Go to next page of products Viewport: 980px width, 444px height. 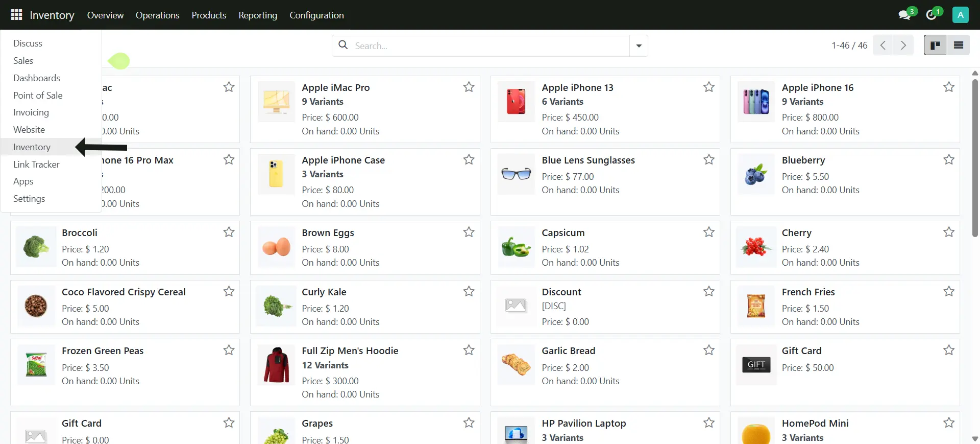[903, 45]
